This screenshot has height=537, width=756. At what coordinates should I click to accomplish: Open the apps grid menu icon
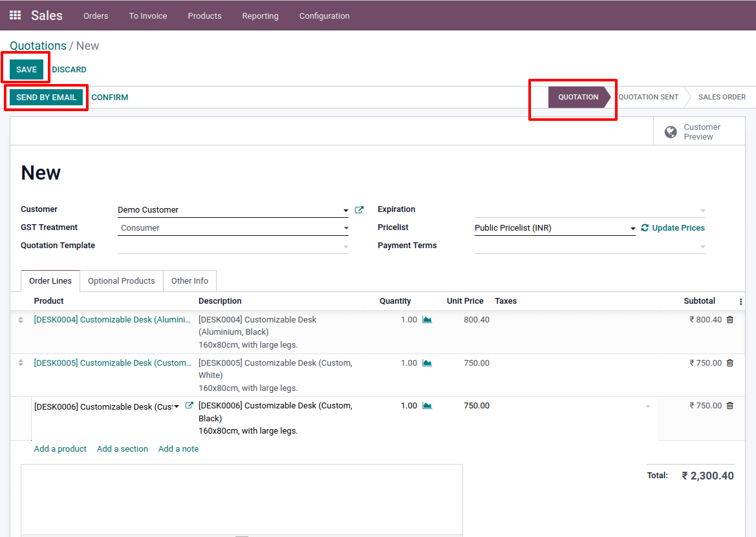pyautogui.click(x=15, y=16)
